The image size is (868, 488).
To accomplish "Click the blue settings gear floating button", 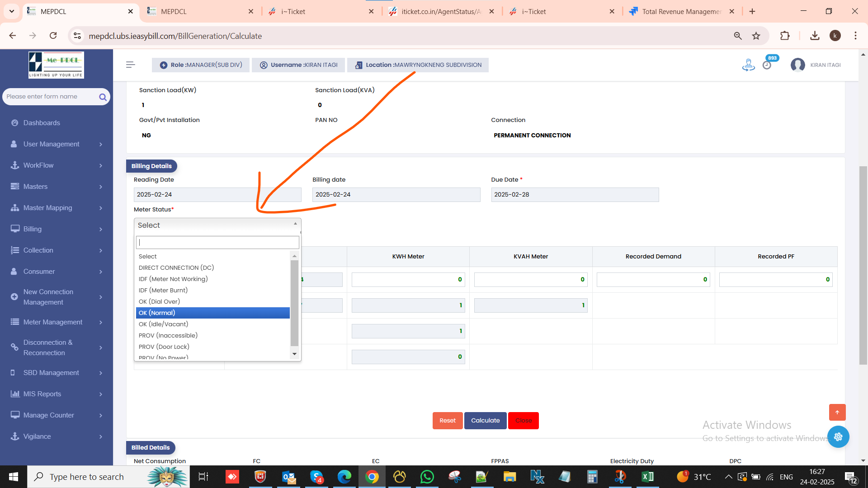I will [x=838, y=436].
